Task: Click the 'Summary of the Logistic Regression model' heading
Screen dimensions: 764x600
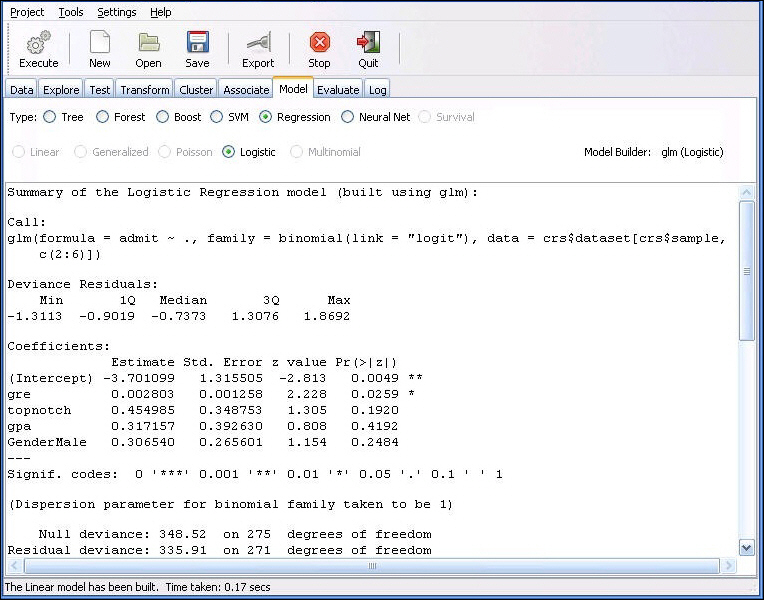Action: (x=242, y=193)
